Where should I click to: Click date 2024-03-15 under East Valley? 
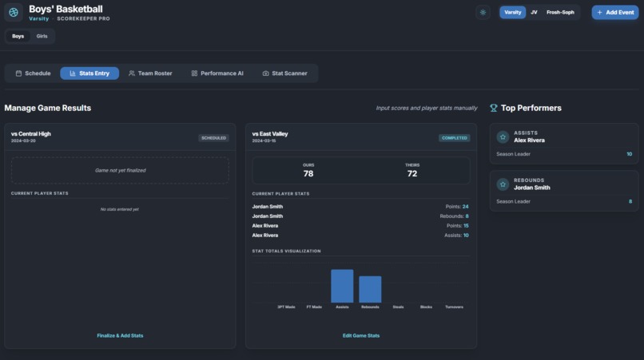click(x=264, y=140)
